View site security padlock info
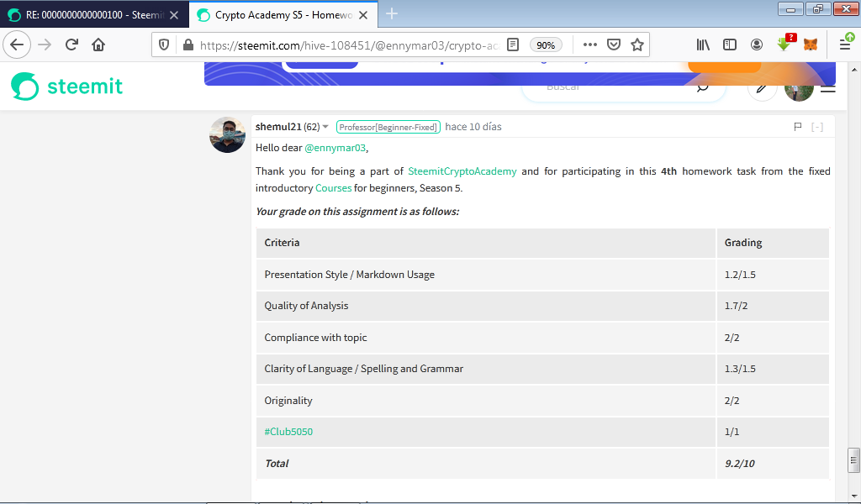861x504 pixels. [x=188, y=45]
